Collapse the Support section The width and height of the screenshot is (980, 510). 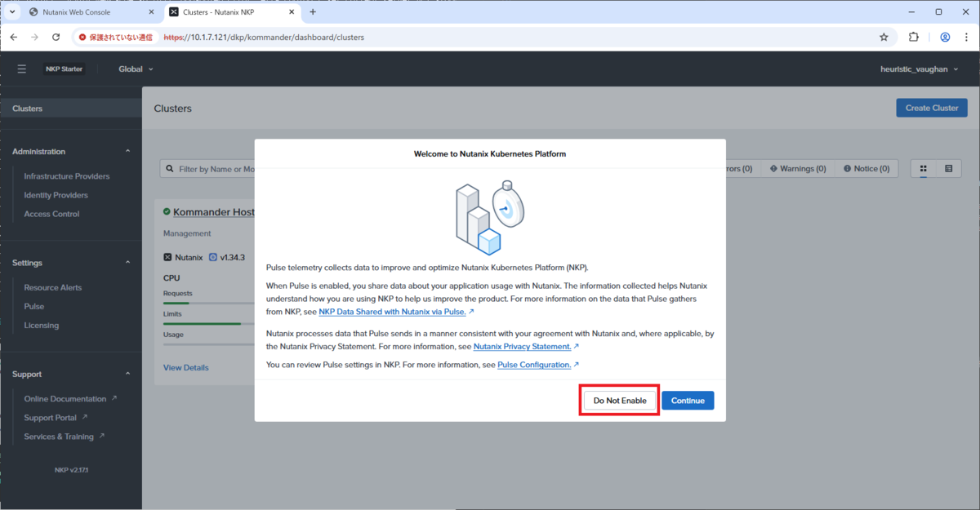click(128, 374)
